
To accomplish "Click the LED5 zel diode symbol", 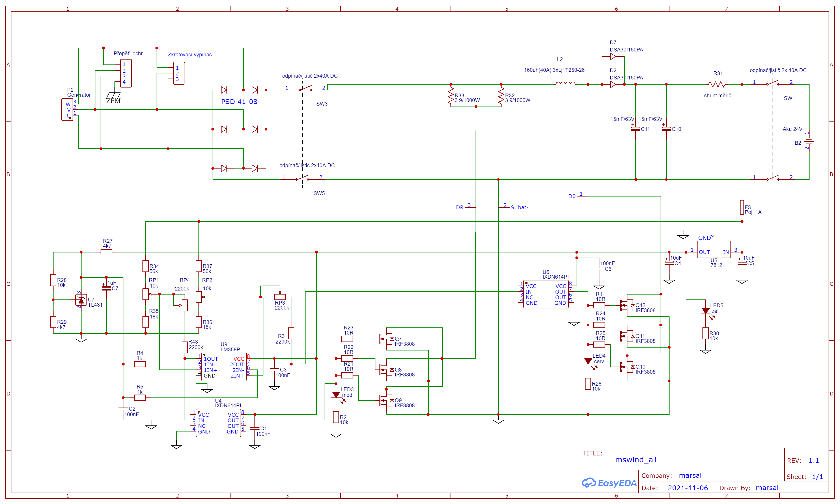I will (706, 311).
